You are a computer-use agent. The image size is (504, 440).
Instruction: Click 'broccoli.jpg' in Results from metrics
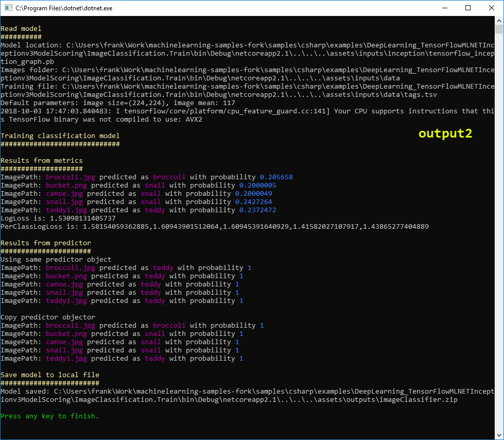pyautogui.click(x=71, y=177)
